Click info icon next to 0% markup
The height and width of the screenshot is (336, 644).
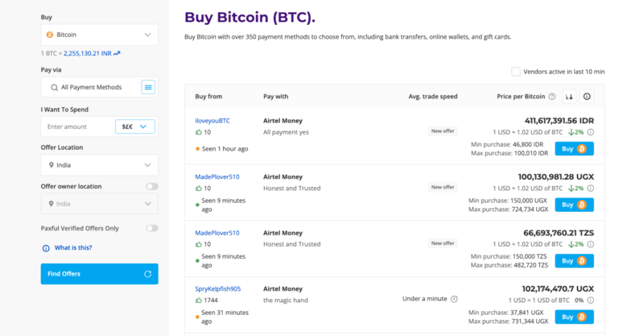(x=590, y=301)
